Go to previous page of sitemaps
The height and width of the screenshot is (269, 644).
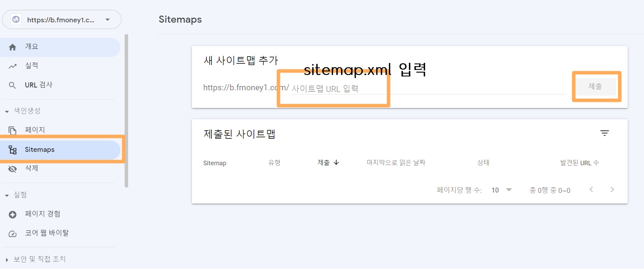pyautogui.click(x=591, y=190)
